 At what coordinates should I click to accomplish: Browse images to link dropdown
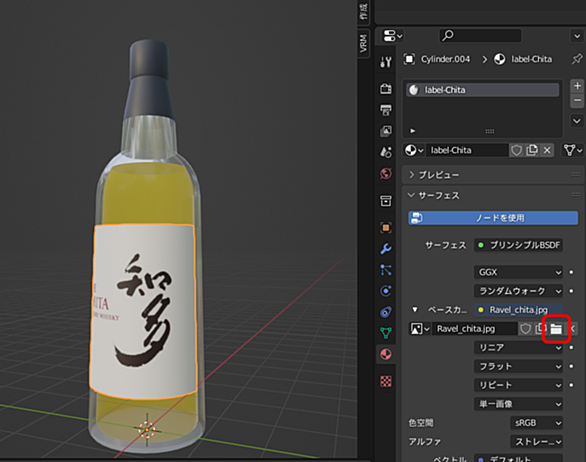coord(420,329)
